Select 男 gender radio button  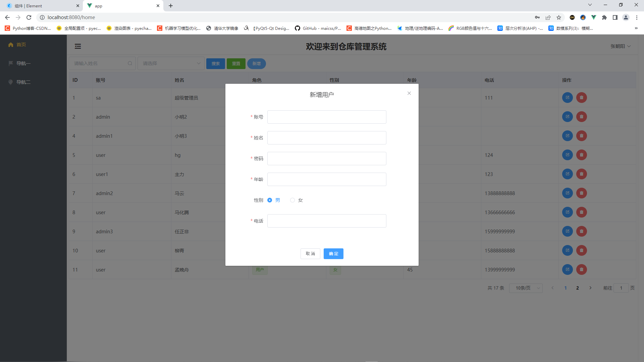point(270,200)
